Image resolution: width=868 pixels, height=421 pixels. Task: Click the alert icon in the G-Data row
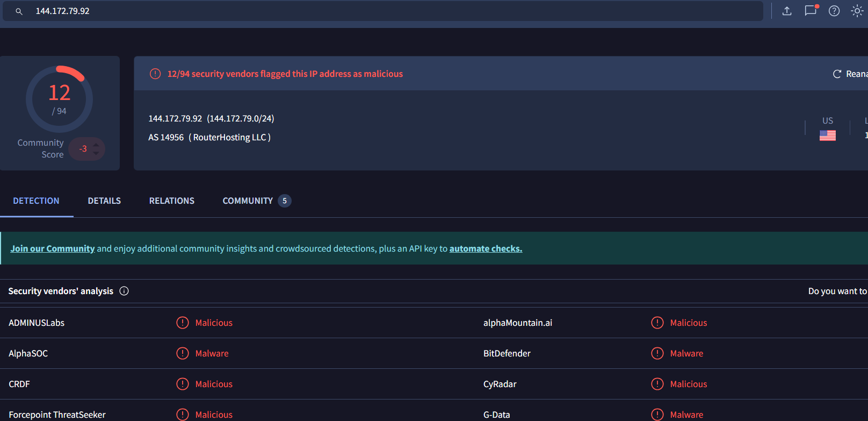pyautogui.click(x=657, y=415)
